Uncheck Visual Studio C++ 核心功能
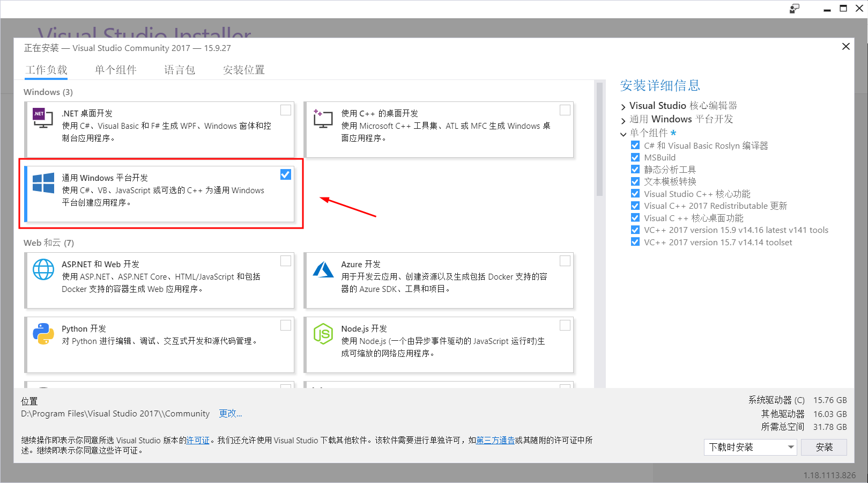 [635, 194]
